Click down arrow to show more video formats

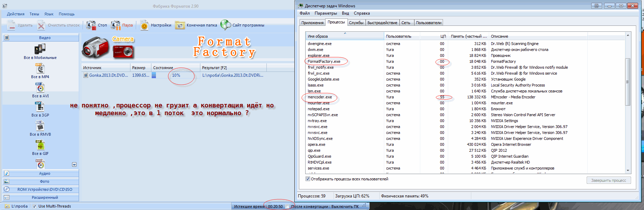(x=74, y=165)
